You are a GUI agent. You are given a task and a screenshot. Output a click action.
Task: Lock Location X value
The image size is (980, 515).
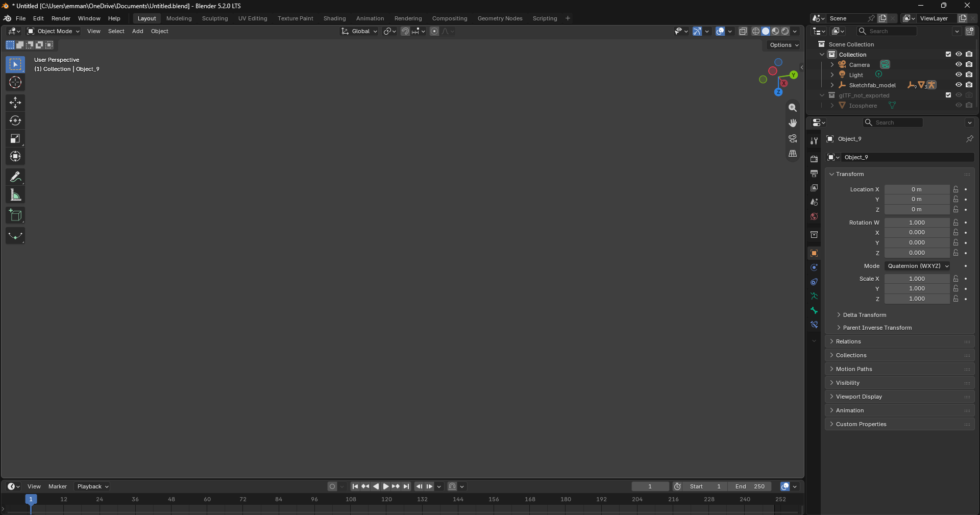956,189
